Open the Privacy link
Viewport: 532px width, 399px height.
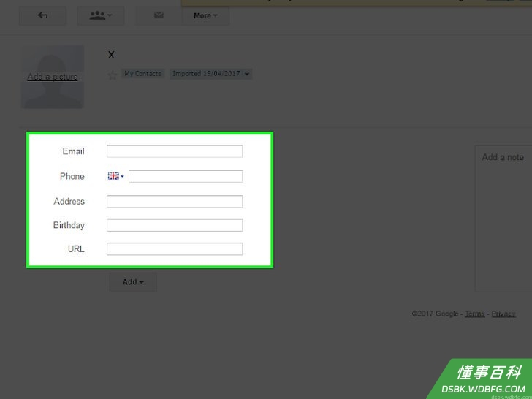click(503, 313)
